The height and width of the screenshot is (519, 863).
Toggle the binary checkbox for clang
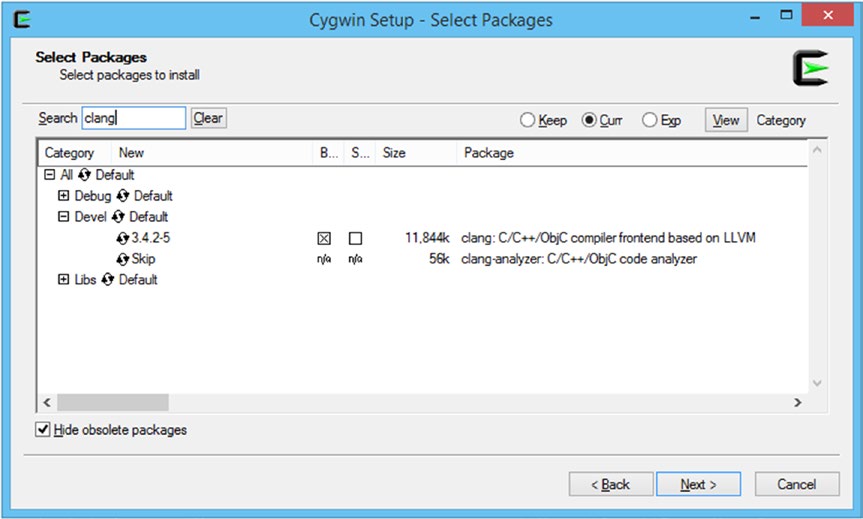coord(324,238)
